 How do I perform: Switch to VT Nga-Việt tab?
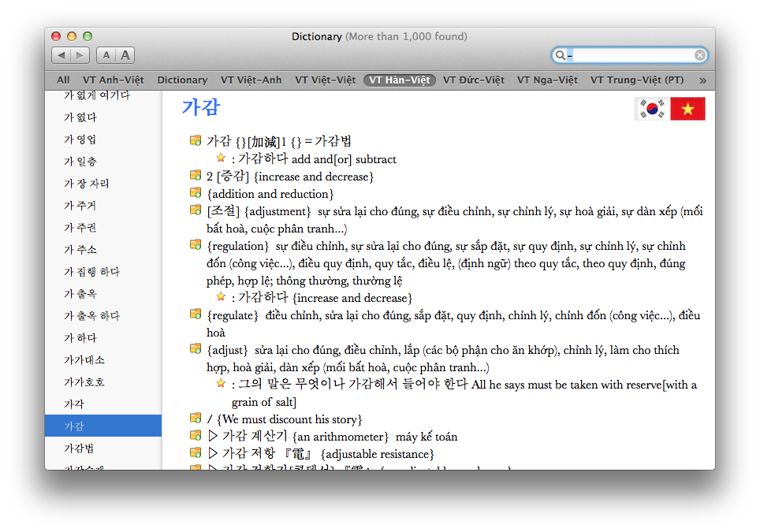pyautogui.click(x=547, y=80)
